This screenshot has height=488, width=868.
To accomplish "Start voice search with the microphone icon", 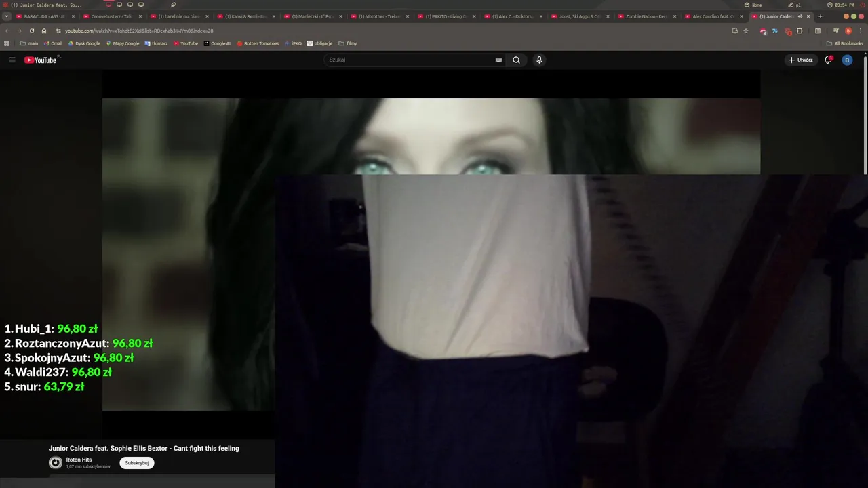I will coord(539,60).
